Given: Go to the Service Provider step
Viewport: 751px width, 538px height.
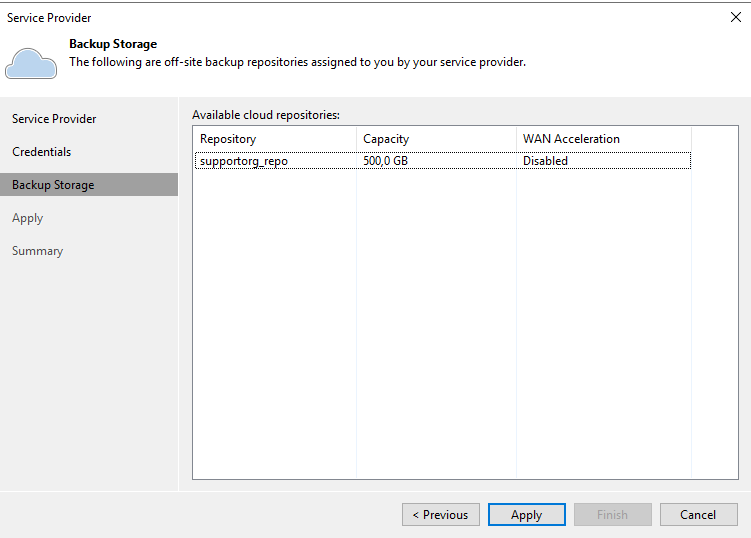Looking at the screenshot, I should point(54,119).
